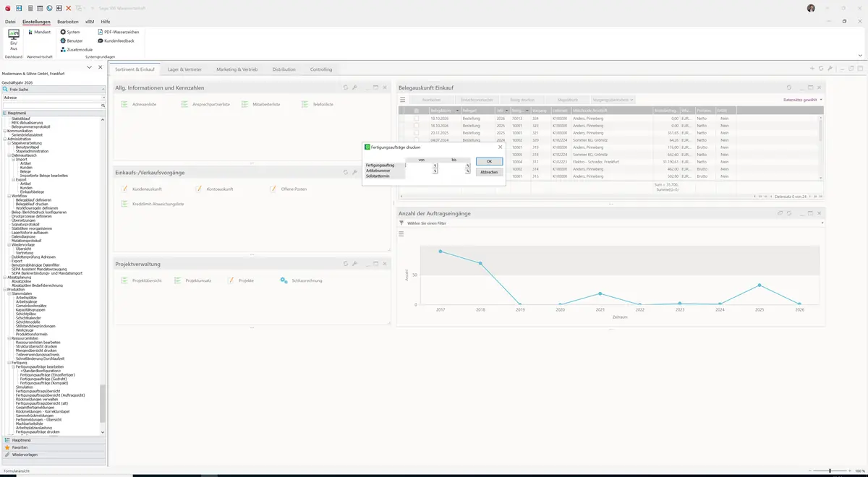Open filter funnel in Anzahl der Auftragseingänge
The width and height of the screenshot is (868, 477).
click(401, 223)
